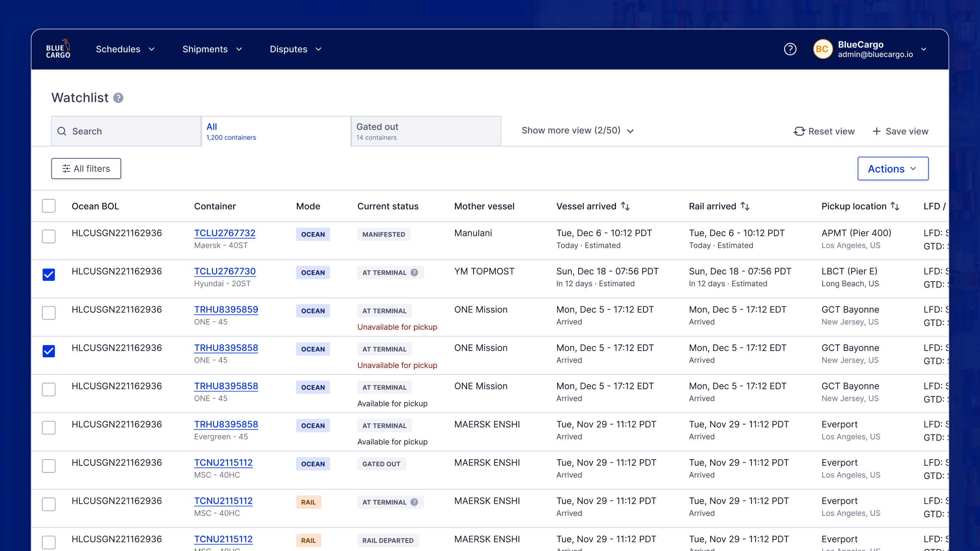Check the Evergreen - 45 row checkbox
The height and width of the screenshot is (551, 980).
point(49,428)
